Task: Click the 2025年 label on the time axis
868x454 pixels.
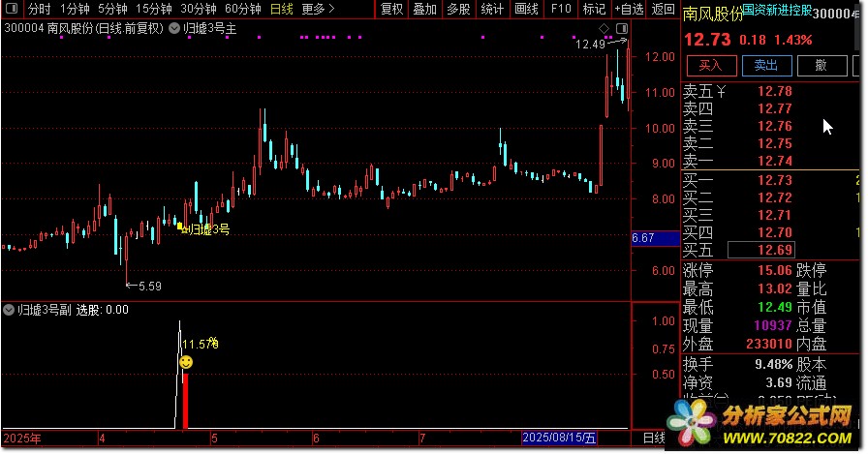Action: tap(22, 439)
